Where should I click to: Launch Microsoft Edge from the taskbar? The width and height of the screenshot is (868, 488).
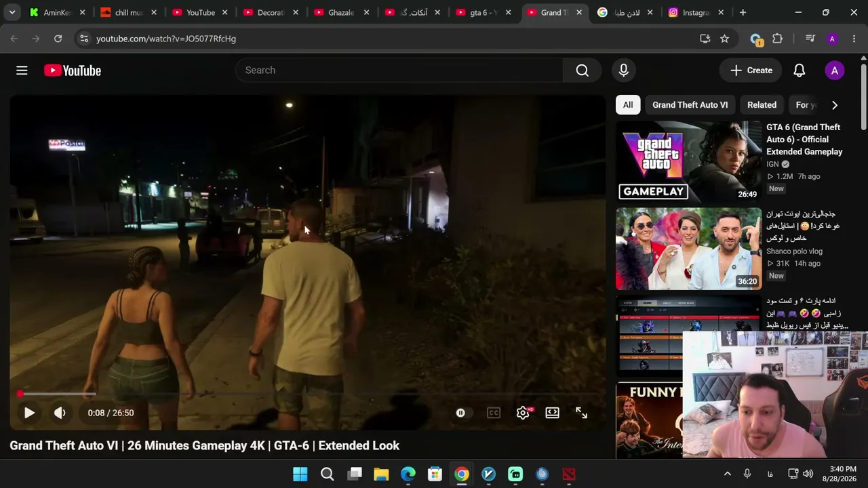click(408, 474)
